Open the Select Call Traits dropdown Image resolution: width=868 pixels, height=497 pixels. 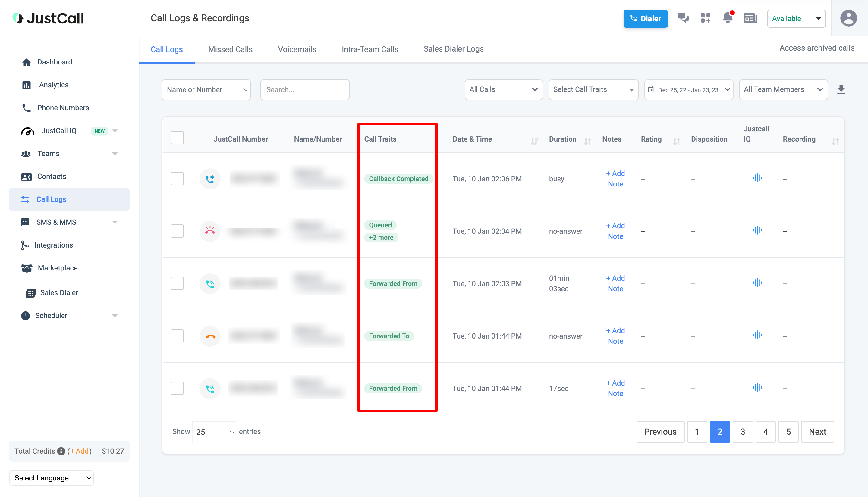click(593, 89)
